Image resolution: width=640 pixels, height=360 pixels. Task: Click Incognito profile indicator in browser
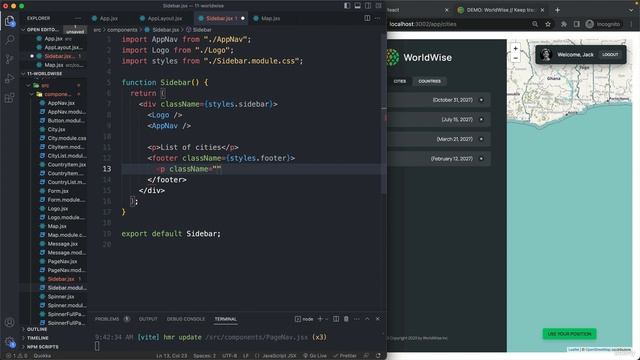tap(603, 24)
